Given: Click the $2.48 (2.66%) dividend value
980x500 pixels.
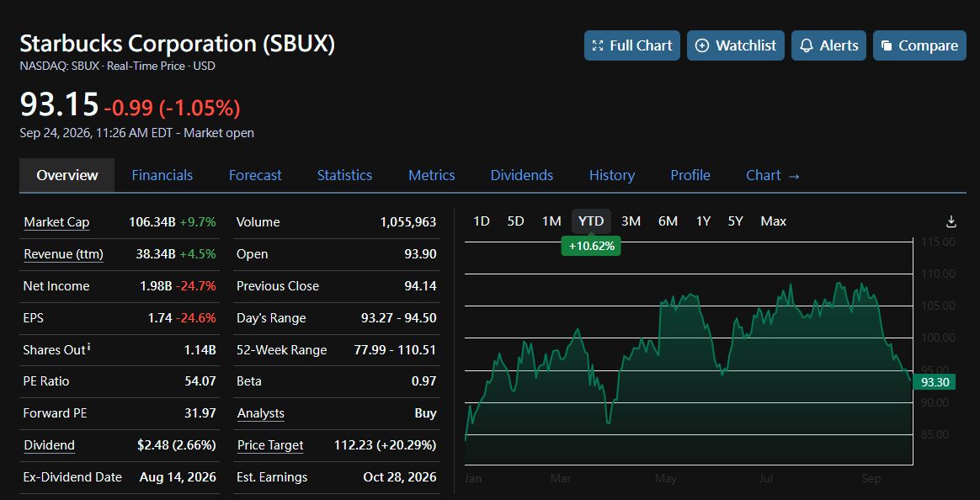Looking at the screenshot, I should [176, 445].
